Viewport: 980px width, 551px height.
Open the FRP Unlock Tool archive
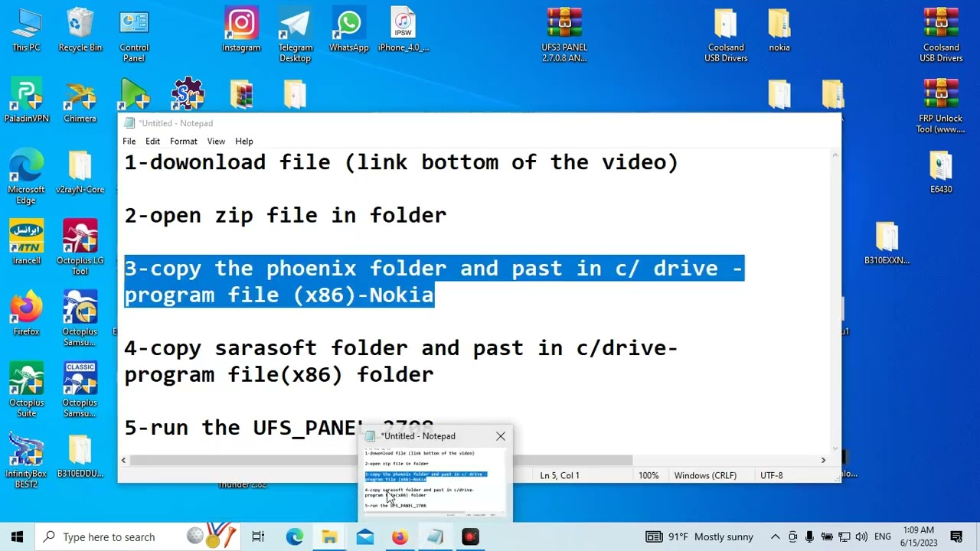941,106
